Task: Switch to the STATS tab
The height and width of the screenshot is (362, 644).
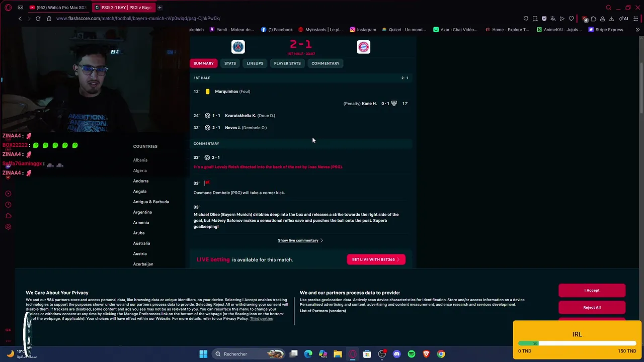Action: 230,63
